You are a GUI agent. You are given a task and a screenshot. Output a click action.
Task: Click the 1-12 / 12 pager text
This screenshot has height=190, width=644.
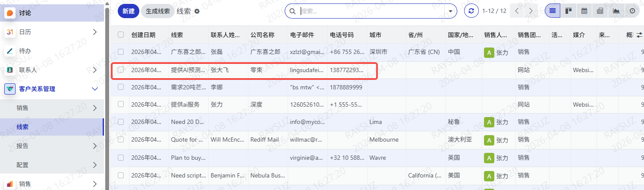[494, 11]
